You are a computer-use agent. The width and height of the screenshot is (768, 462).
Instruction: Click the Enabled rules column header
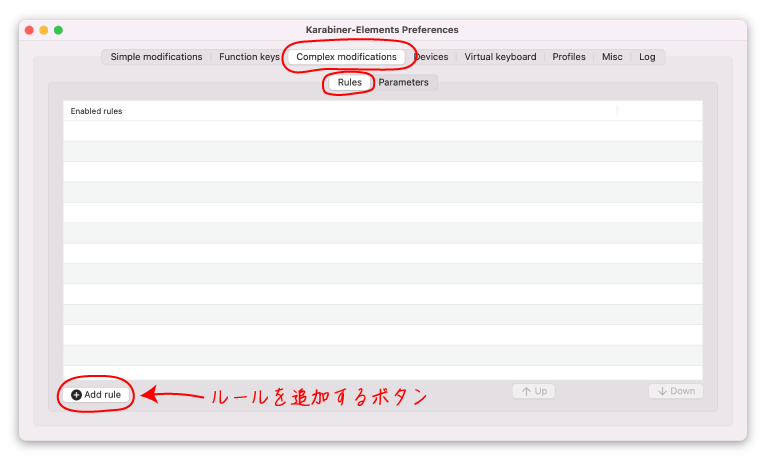(340, 111)
